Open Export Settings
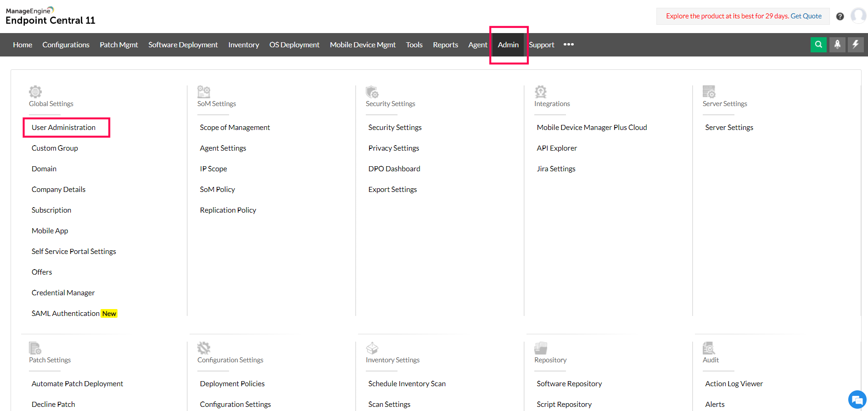 coord(392,189)
